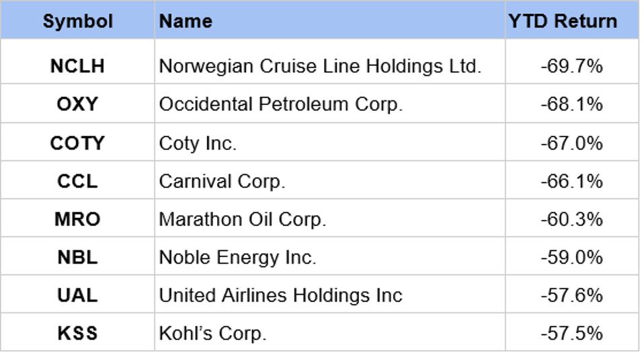Select the -69.7% return value
Screen dimensions: 644x356
point(571,66)
